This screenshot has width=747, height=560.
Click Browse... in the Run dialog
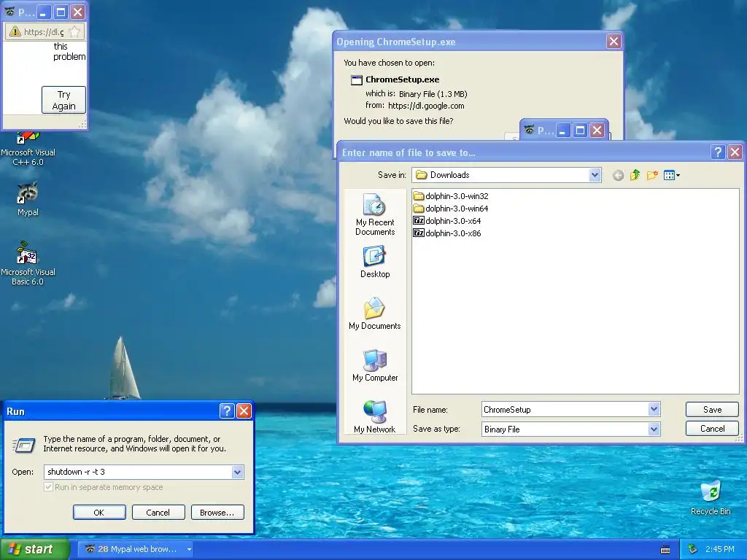pos(217,513)
